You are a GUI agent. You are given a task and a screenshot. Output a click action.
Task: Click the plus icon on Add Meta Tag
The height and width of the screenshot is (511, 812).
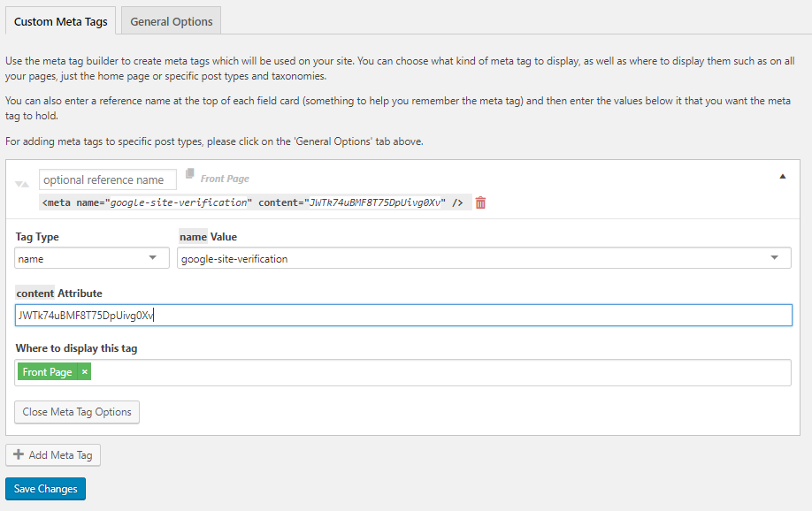pyautogui.click(x=20, y=454)
